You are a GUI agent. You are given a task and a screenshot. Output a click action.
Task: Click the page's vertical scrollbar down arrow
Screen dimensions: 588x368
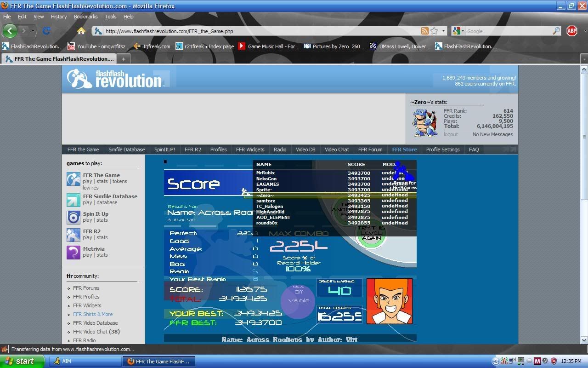(584, 340)
